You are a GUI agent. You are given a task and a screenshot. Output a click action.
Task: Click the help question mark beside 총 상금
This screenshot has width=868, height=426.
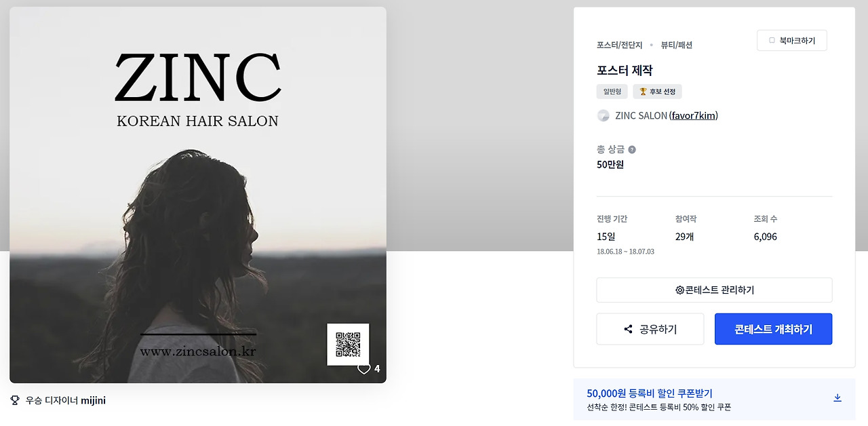point(632,149)
